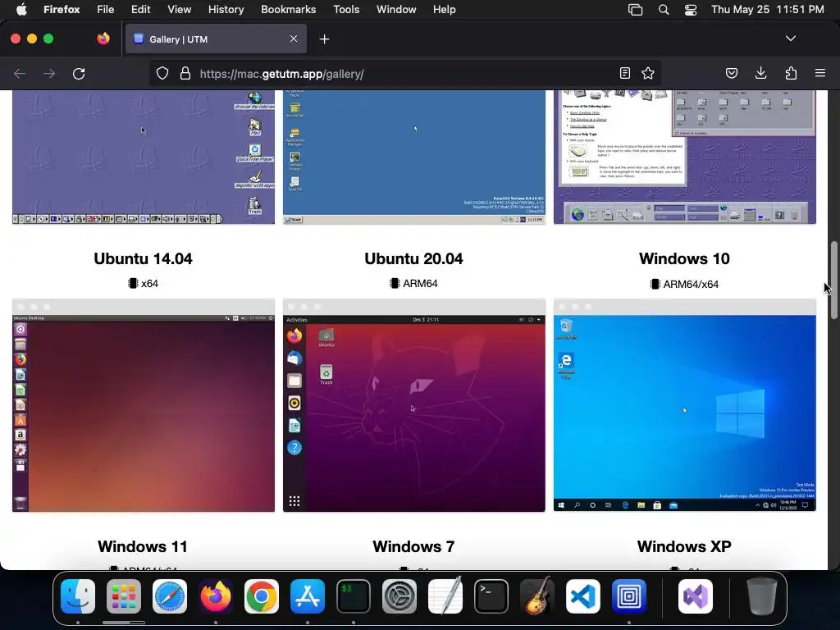840x630 pixels.
Task: Open the Window menu
Action: [396, 10]
